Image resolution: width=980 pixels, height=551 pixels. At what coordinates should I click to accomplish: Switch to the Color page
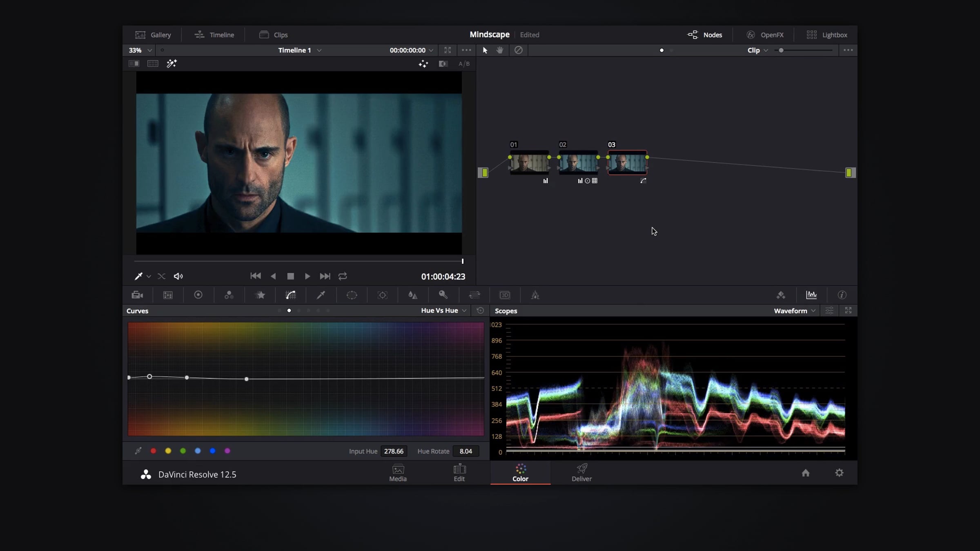coord(521,473)
